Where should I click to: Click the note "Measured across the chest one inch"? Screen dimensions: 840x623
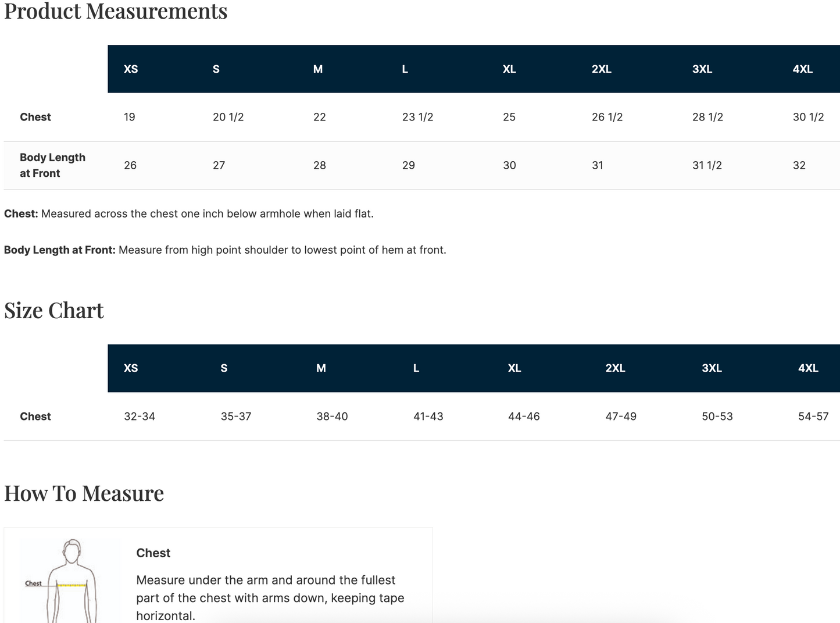(207, 213)
